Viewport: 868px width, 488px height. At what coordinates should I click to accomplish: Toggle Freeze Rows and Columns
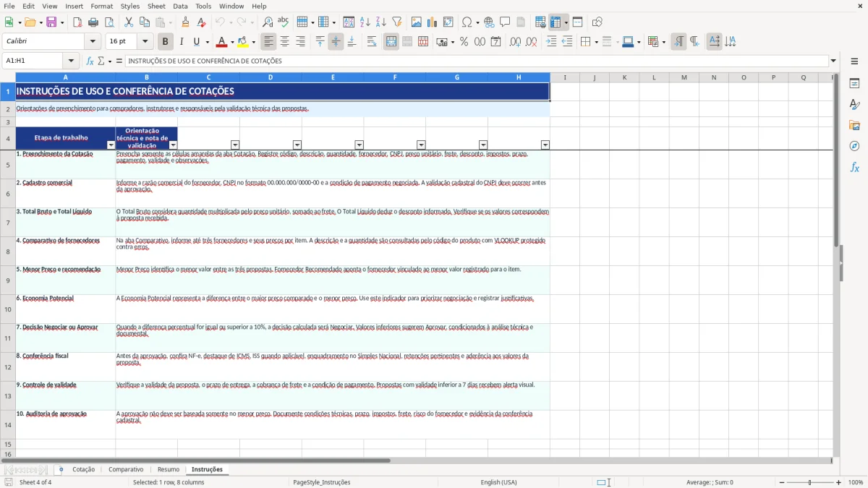click(x=556, y=22)
